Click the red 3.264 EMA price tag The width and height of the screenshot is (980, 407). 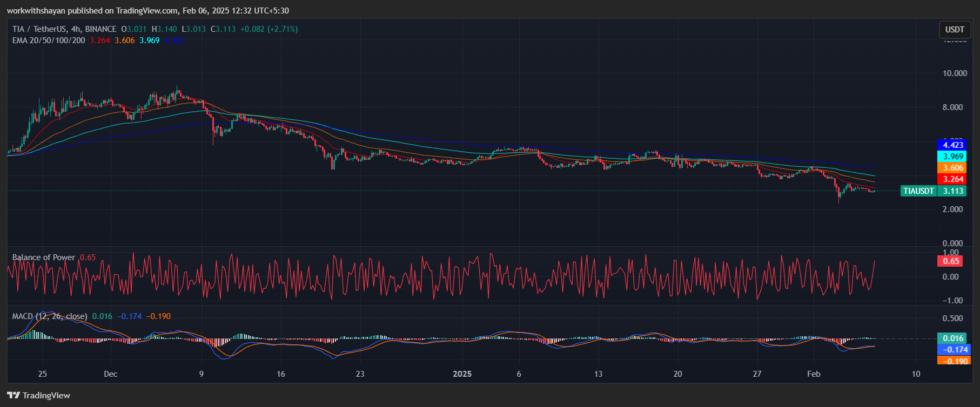(953, 179)
